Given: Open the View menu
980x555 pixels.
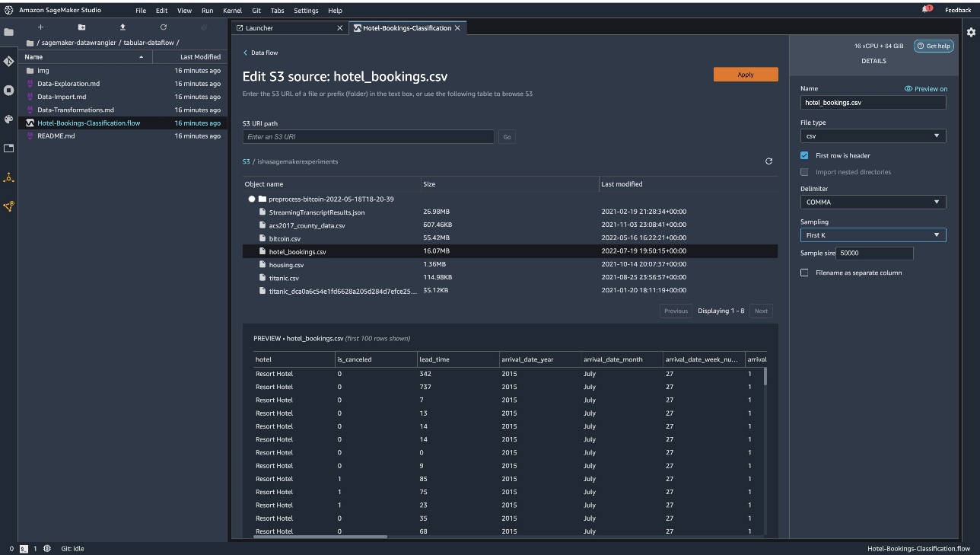Looking at the screenshot, I should (184, 11).
